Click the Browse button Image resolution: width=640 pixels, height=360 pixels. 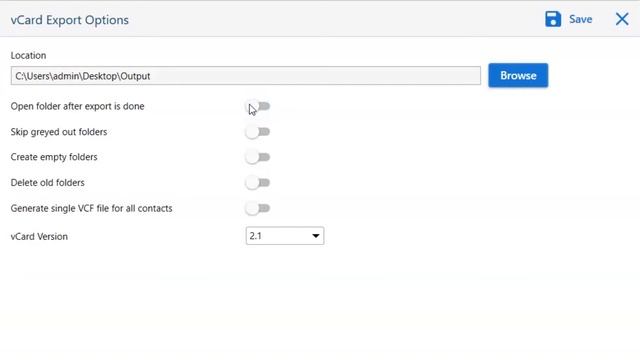(x=518, y=76)
